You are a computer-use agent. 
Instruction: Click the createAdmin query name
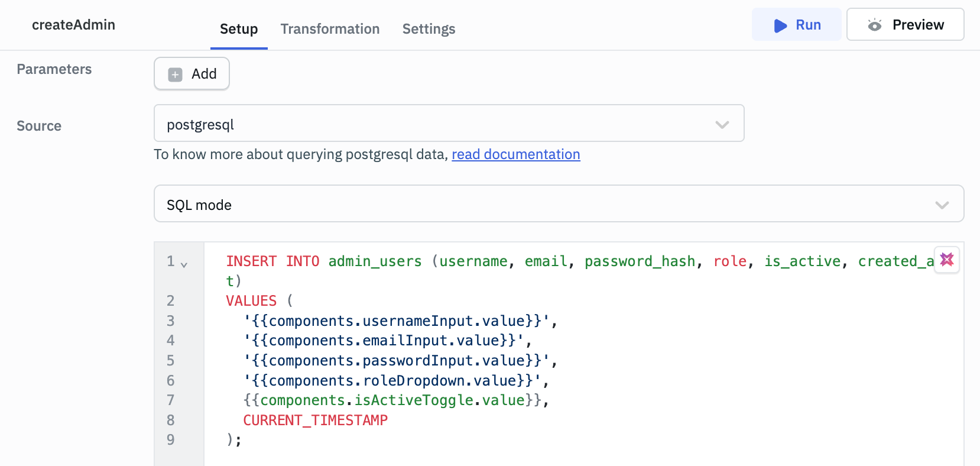73,25
